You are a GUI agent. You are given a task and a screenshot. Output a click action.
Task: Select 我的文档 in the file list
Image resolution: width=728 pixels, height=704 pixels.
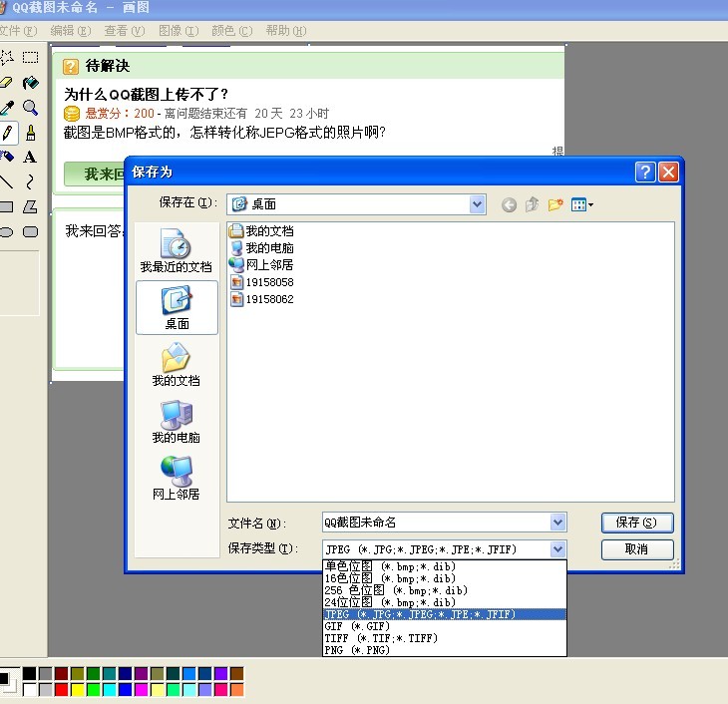coord(262,230)
